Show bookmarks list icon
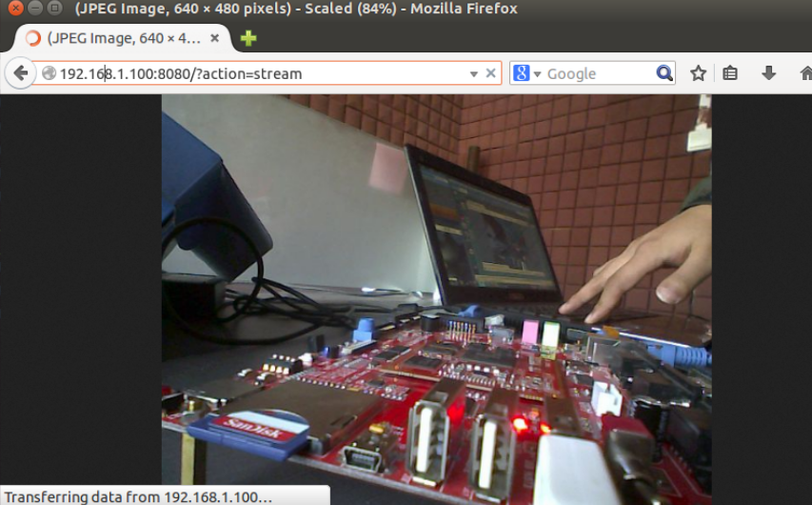The image size is (812, 505). coord(730,73)
